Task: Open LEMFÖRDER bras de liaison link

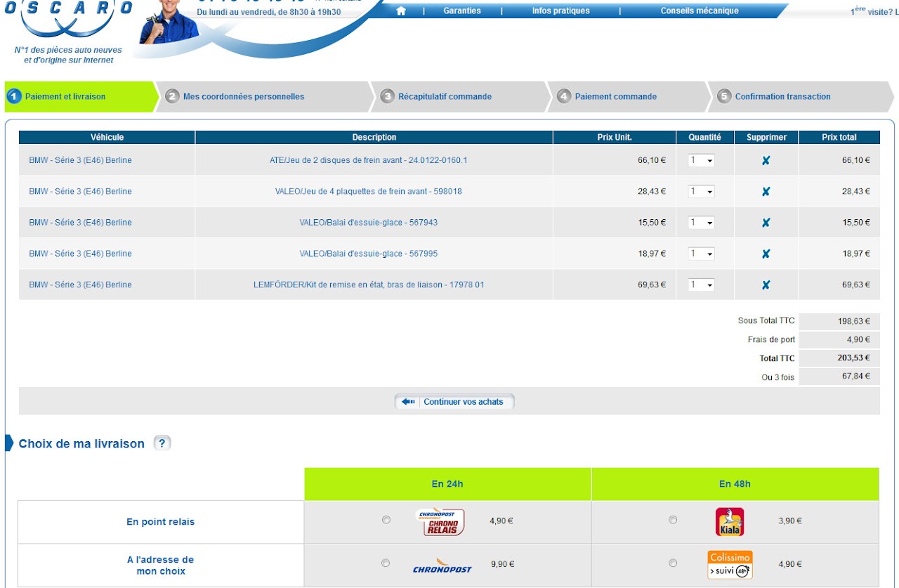Action: [x=368, y=285]
